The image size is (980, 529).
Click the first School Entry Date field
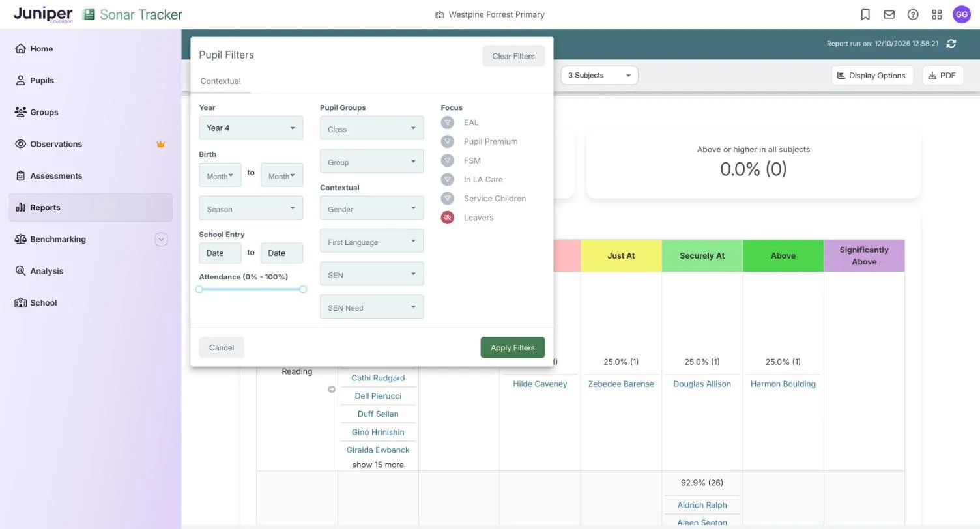coord(220,253)
